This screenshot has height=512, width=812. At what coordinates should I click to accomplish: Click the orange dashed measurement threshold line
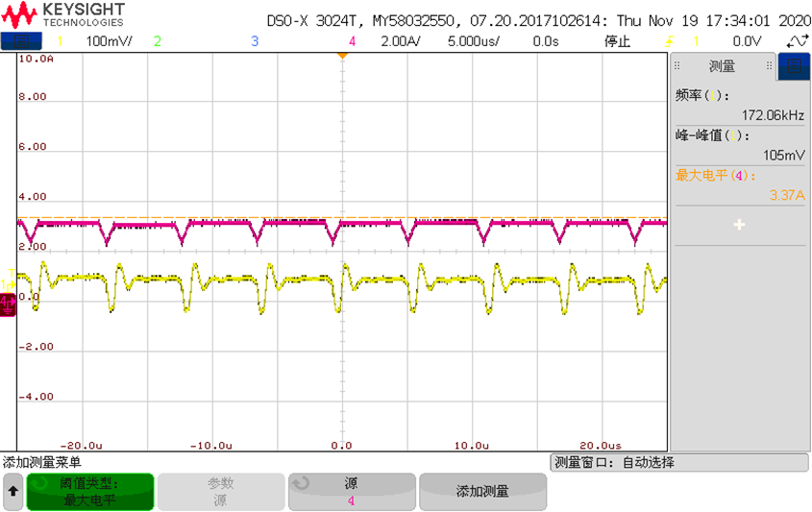(x=342, y=217)
